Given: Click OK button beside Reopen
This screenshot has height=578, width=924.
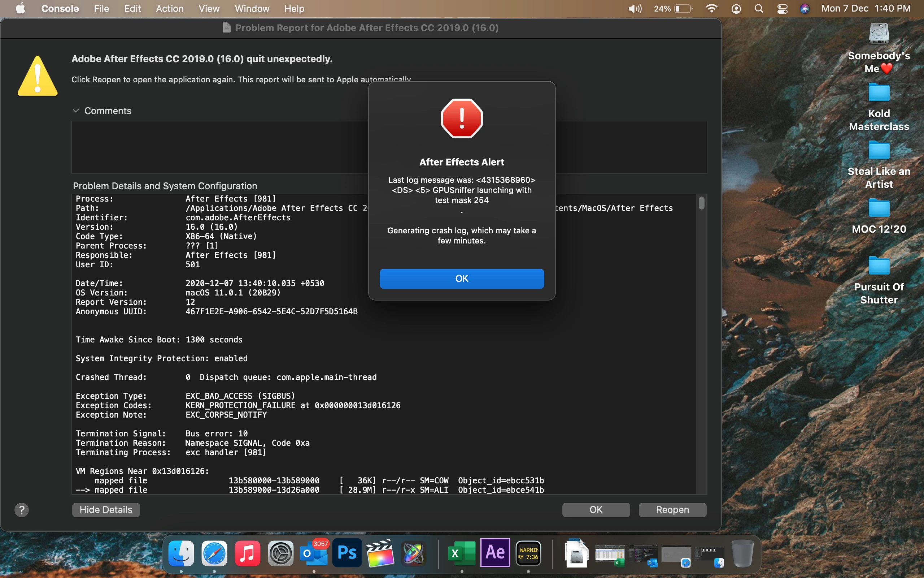Looking at the screenshot, I should (596, 510).
